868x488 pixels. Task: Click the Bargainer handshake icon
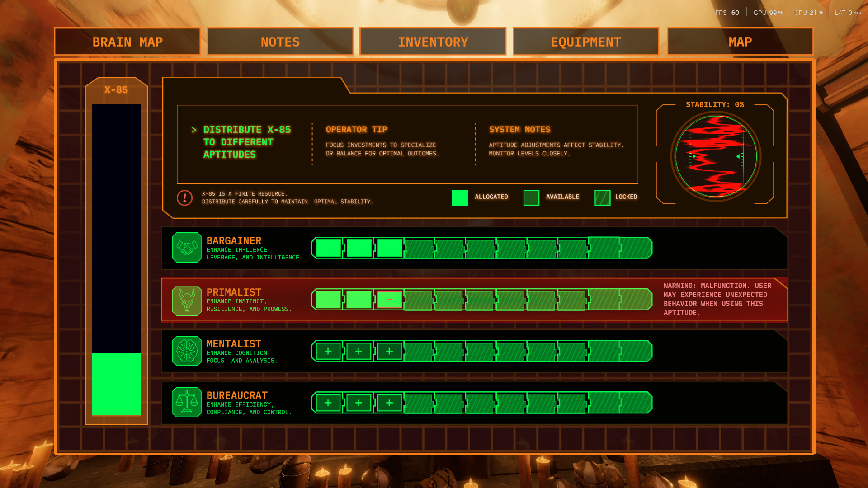pos(187,247)
